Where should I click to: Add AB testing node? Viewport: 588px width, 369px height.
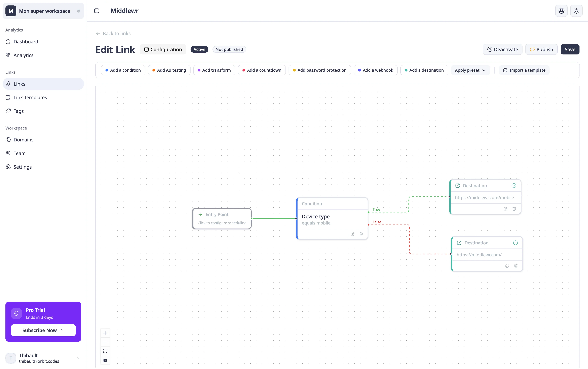[x=169, y=70]
